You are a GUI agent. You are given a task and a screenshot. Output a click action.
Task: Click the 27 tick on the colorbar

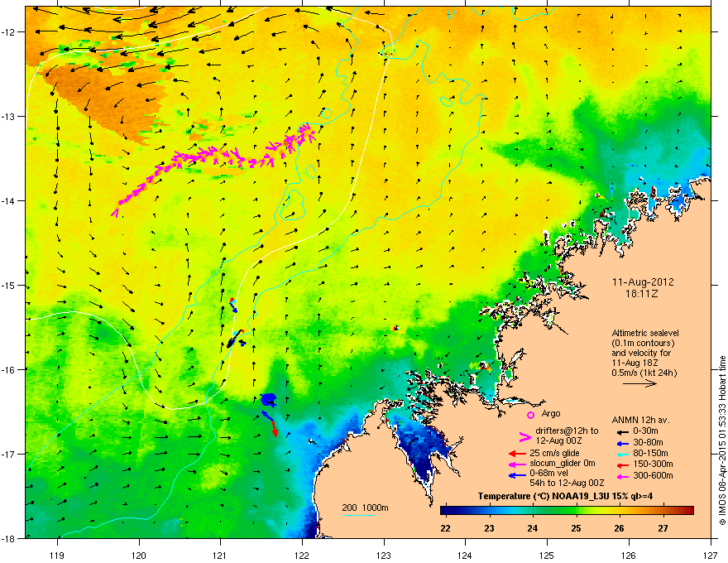coord(663,528)
